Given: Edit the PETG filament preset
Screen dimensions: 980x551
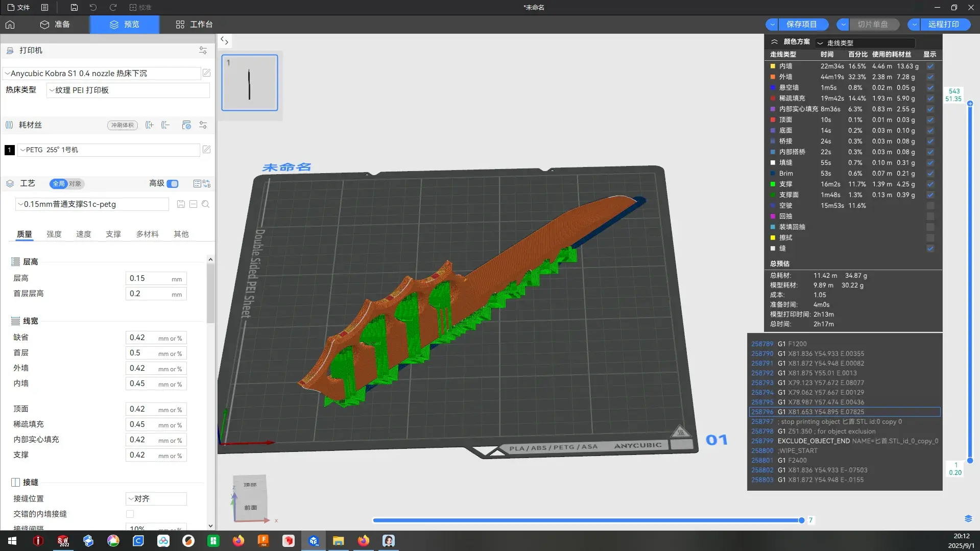Looking at the screenshot, I should (x=206, y=150).
